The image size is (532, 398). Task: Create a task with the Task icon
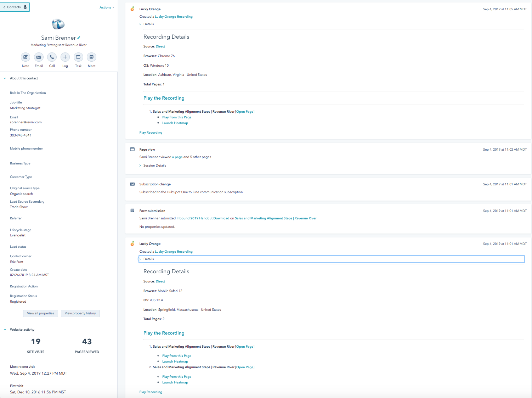point(78,57)
